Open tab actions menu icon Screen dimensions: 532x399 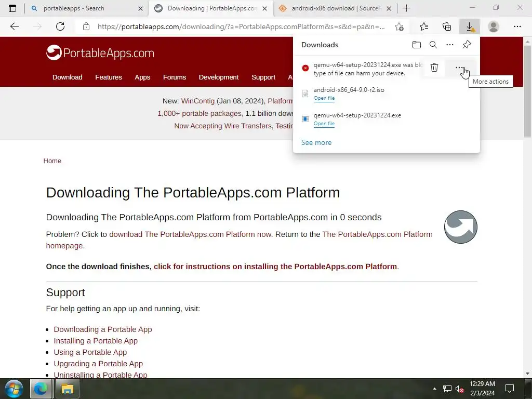12,8
